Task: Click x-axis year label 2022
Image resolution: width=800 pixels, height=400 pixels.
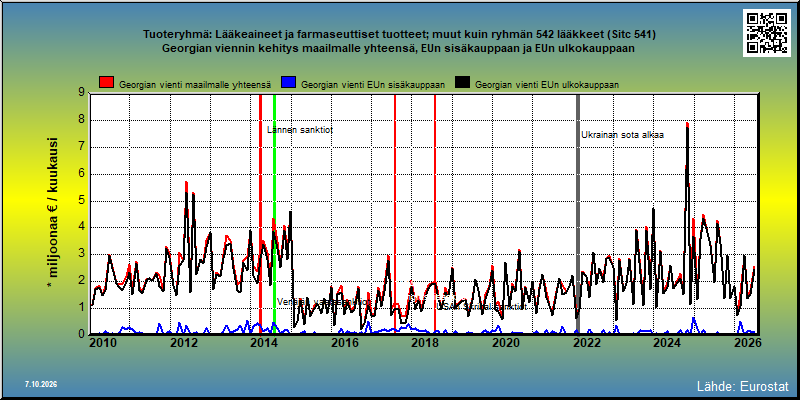Action: point(585,343)
